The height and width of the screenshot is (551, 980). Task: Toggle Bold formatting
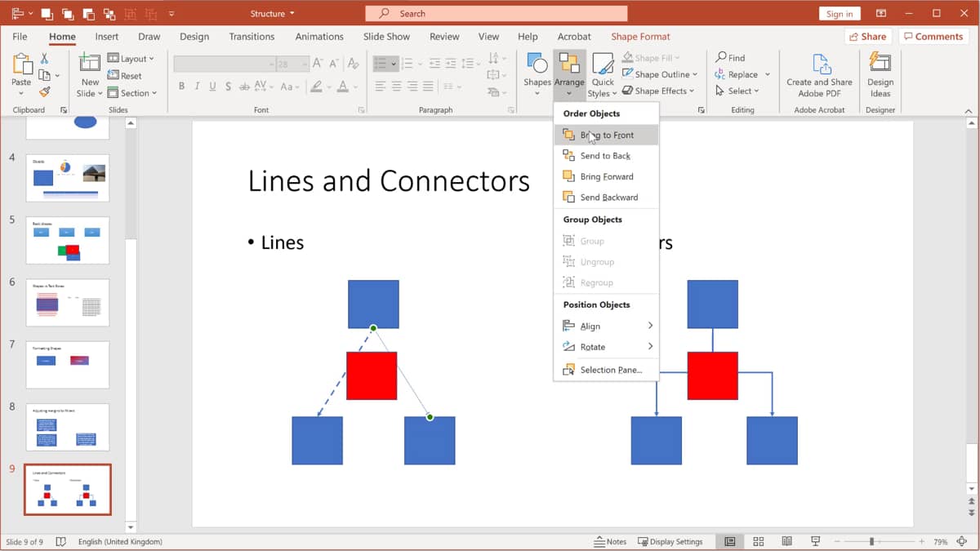pyautogui.click(x=181, y=87)
